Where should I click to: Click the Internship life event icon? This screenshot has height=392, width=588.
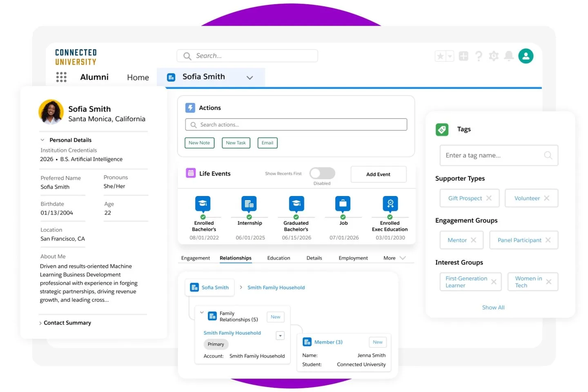tap(249, 203)
